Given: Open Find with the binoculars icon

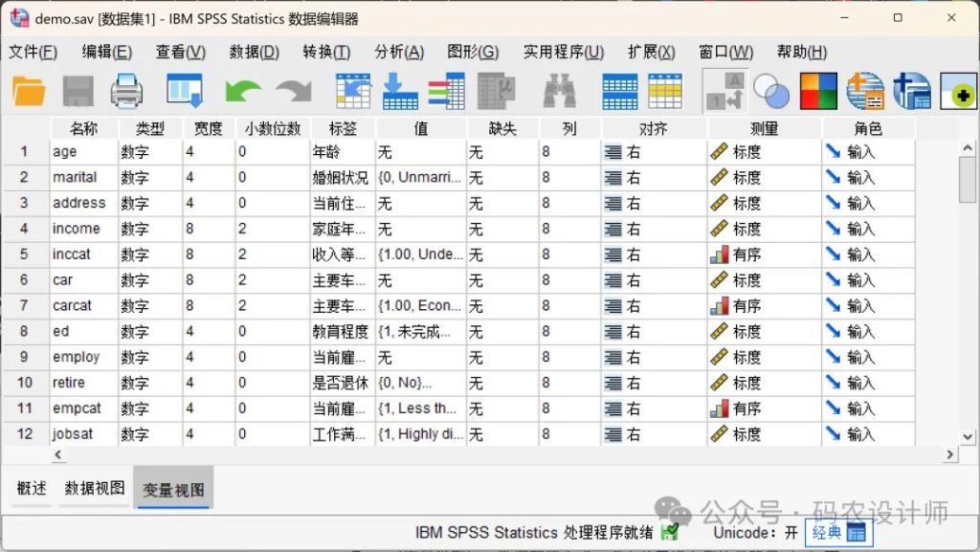Looking at the screenshot, I should (559, 92).
